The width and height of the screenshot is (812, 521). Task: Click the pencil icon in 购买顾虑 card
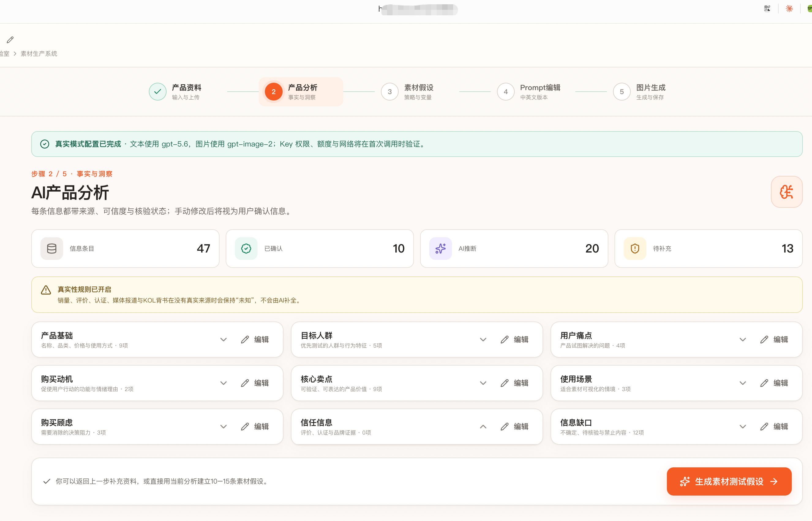pyautogui.click(x=245, y=427)
